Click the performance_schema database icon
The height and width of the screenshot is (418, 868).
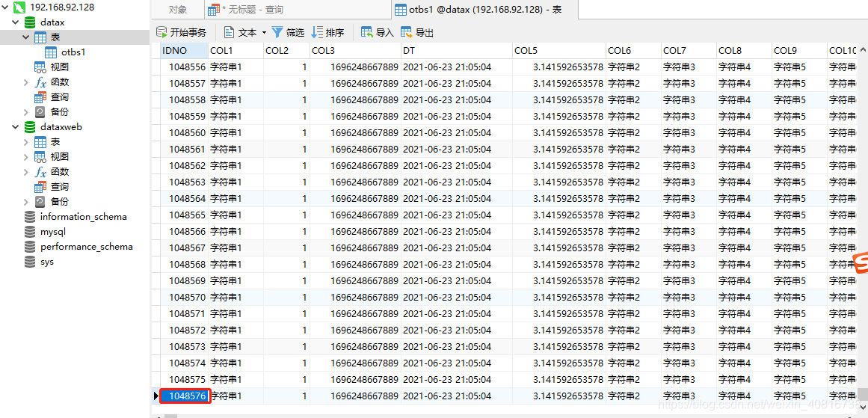coord(30,246)
